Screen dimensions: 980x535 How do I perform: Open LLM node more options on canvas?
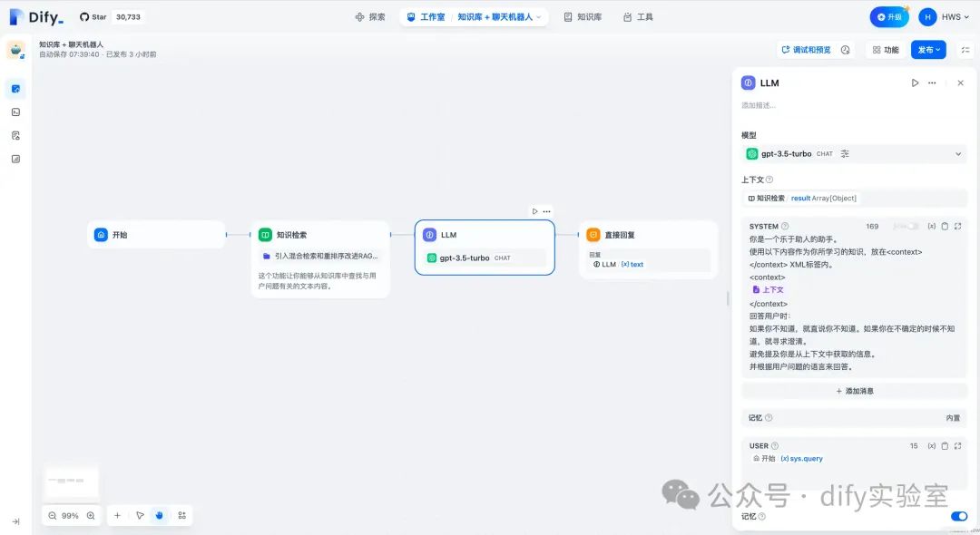(547, 211)
